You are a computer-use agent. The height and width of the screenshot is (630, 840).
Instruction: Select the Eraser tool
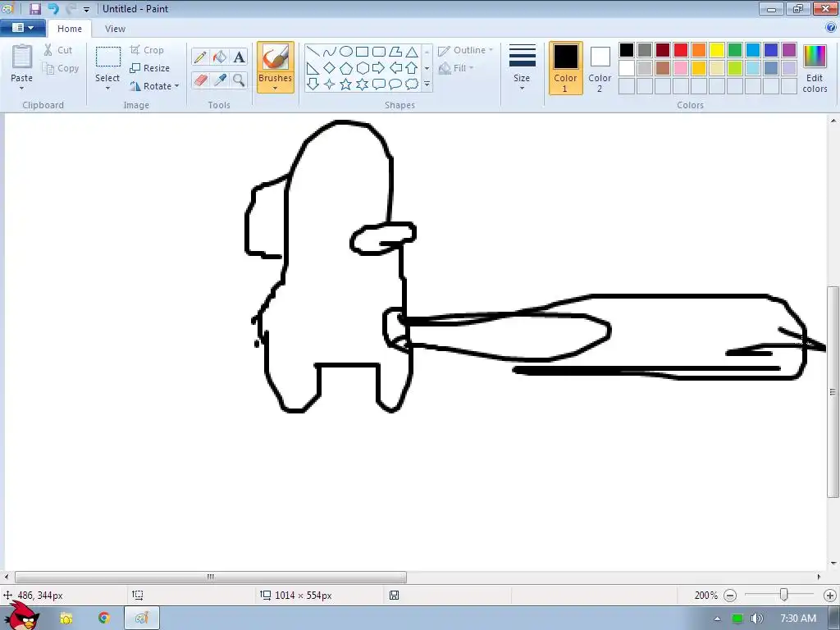tap(200, 80)
